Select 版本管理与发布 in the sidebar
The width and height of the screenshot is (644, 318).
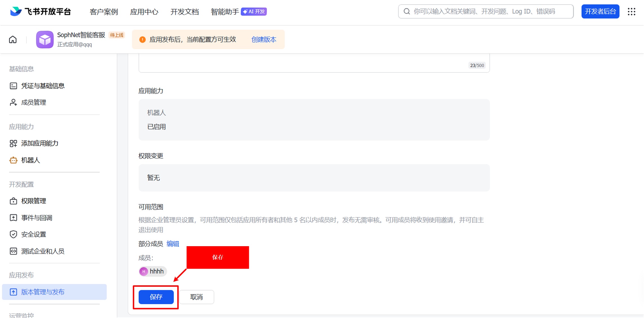(x=43, y=292)
